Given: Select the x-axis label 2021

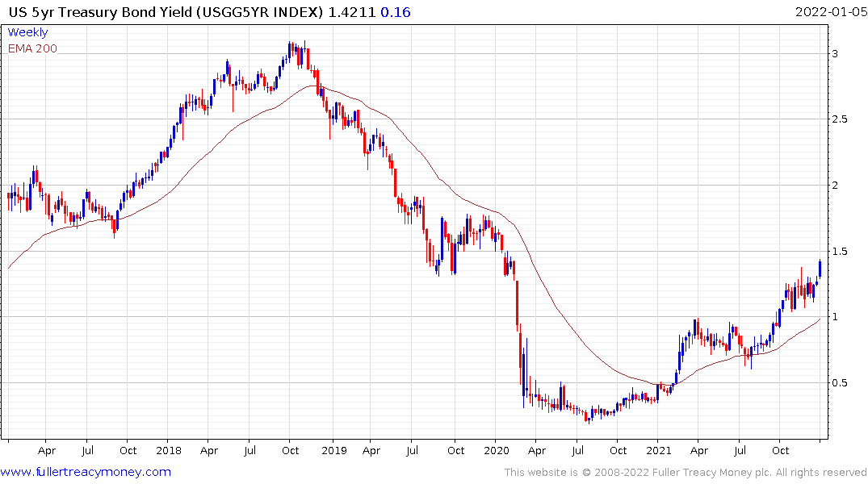Looking at the screenshot, I should tap(658, 450).
